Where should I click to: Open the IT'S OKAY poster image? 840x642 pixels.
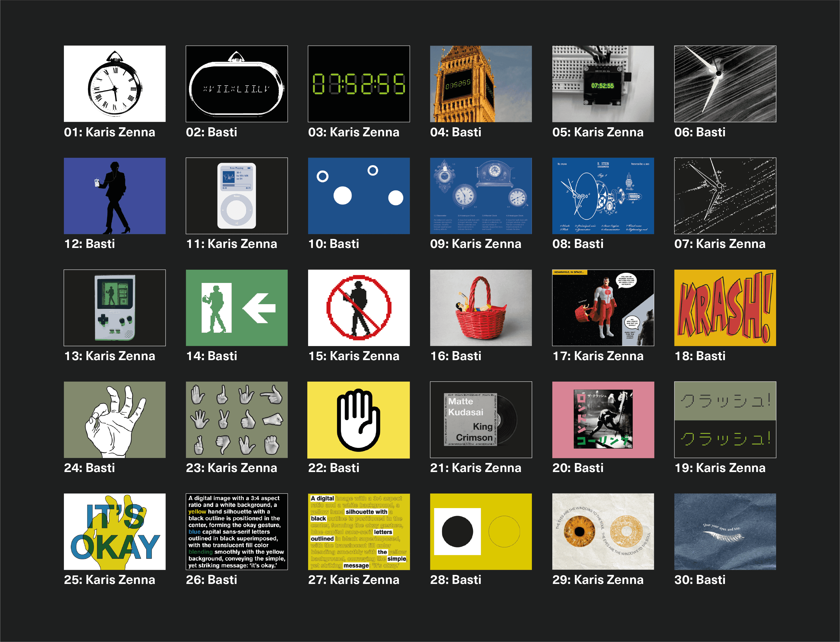click(115, 532)
